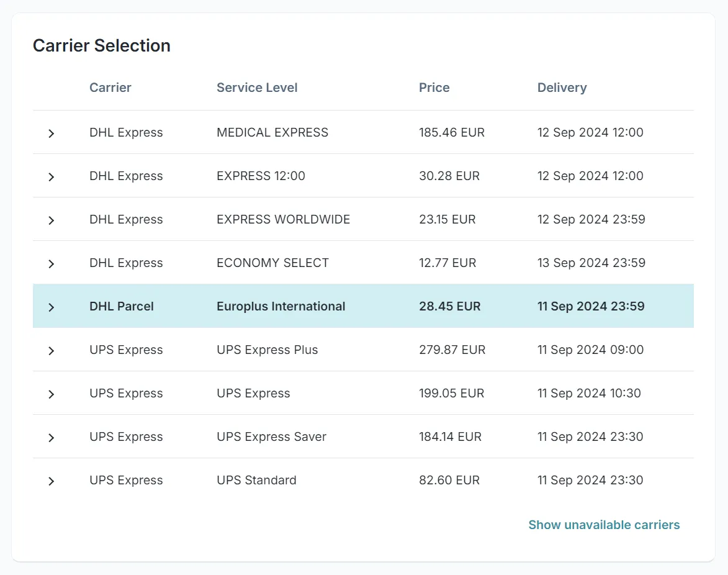The height and width of the screenshot is (575, 728).
Task: Select the UPS Standard service text
Action: pyautogui.click(x=256, y=480)
